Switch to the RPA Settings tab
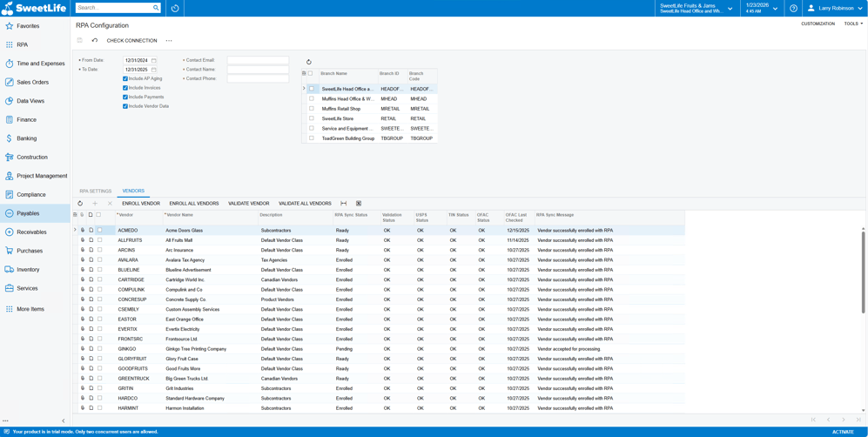868x437 pixels. [x=96, y=191]
